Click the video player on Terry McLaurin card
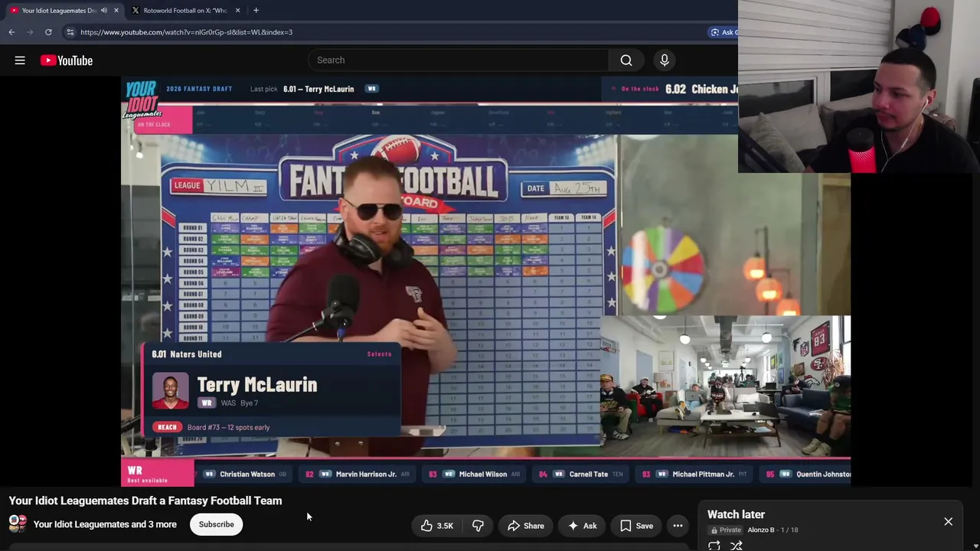This screenshot has height=551, width=980. (271, 390)
